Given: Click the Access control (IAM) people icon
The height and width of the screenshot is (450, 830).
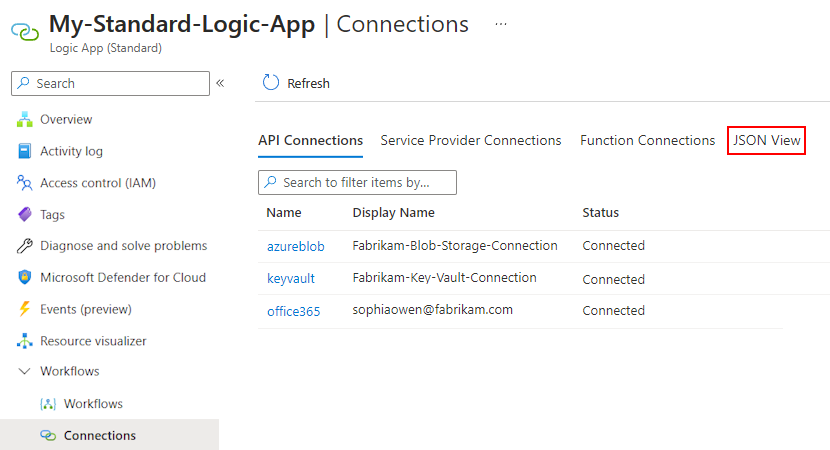Looking at the screenshot, I should pyautogui.click(x=24, y=183).
